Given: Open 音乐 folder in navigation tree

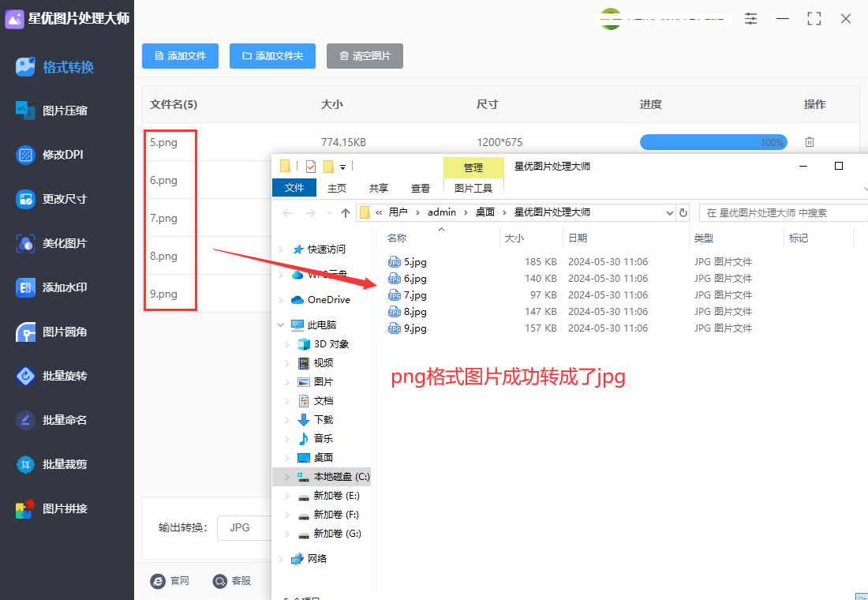Looking at the screenshot, I should 324,439.
